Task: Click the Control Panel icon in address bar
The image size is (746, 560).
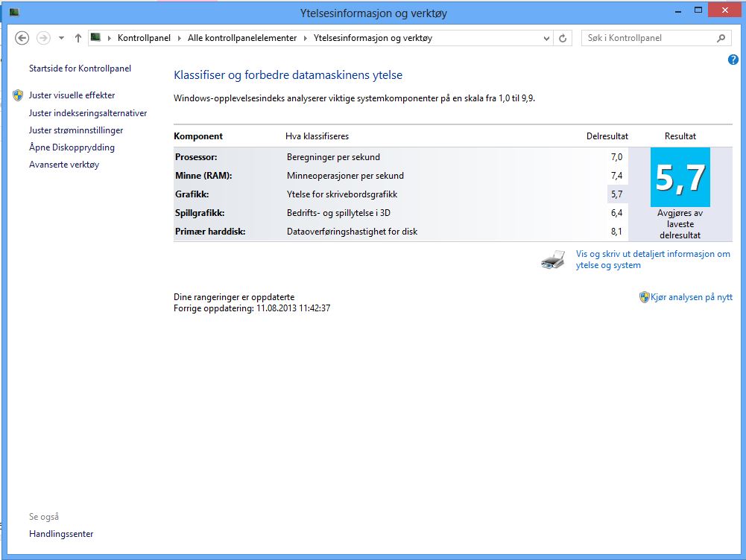Action: (95, 37)
